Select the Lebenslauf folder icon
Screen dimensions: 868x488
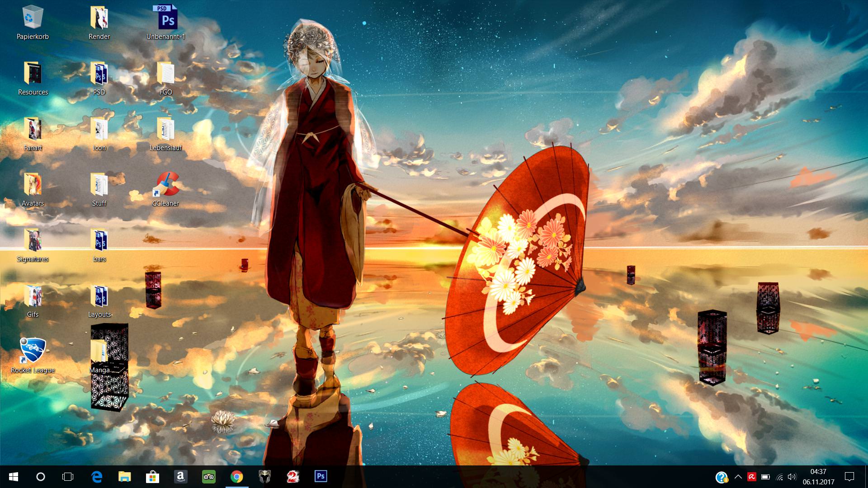click(166, 134)
